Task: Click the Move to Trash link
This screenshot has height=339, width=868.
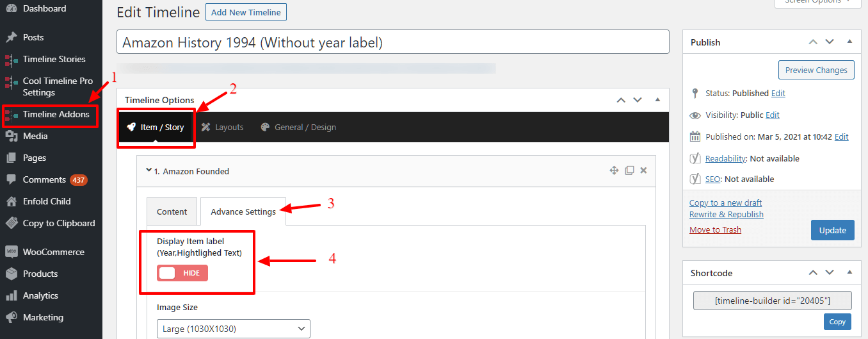Action: coord(715,229)
